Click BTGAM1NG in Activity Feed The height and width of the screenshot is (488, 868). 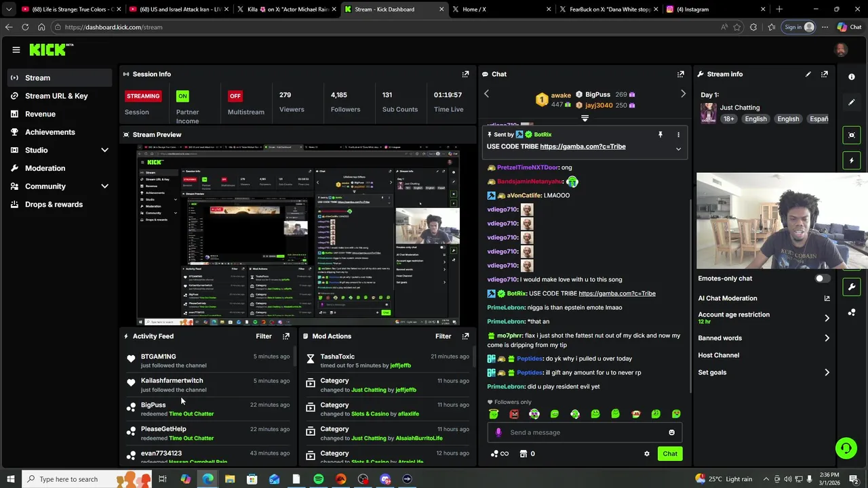(158, 357)
